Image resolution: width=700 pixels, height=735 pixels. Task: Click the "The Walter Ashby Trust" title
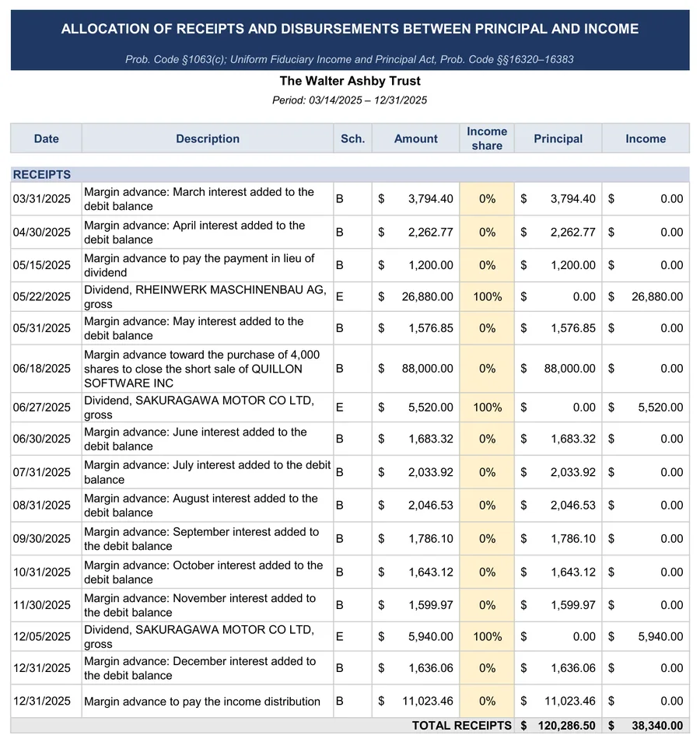click(x=350, y=81)
